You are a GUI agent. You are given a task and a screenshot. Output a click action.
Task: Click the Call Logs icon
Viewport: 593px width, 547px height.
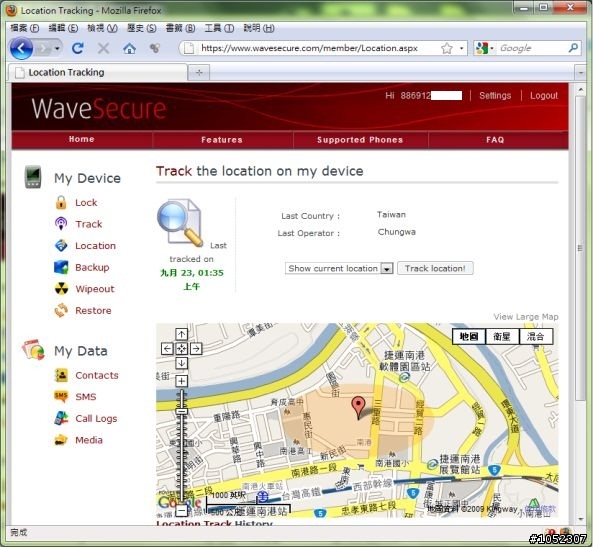(x=61, y=418)
